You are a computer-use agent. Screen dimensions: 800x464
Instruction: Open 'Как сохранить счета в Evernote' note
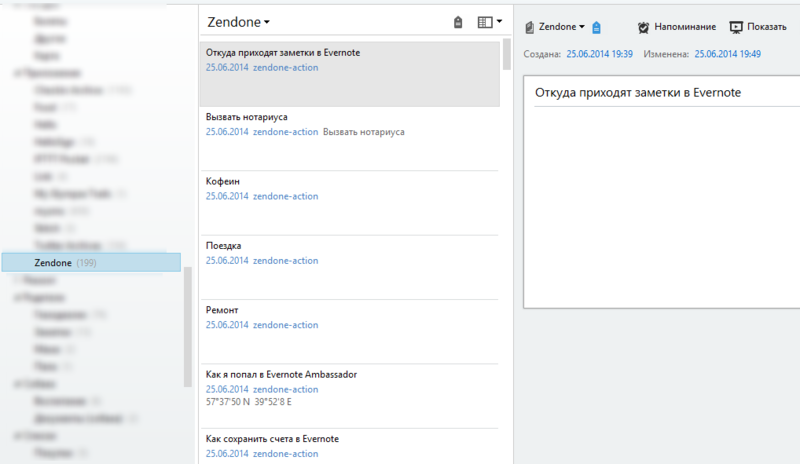(350, 447)
